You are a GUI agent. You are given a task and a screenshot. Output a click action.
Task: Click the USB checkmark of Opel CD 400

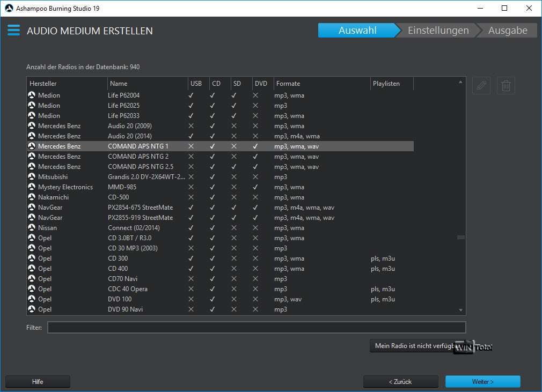191,268
